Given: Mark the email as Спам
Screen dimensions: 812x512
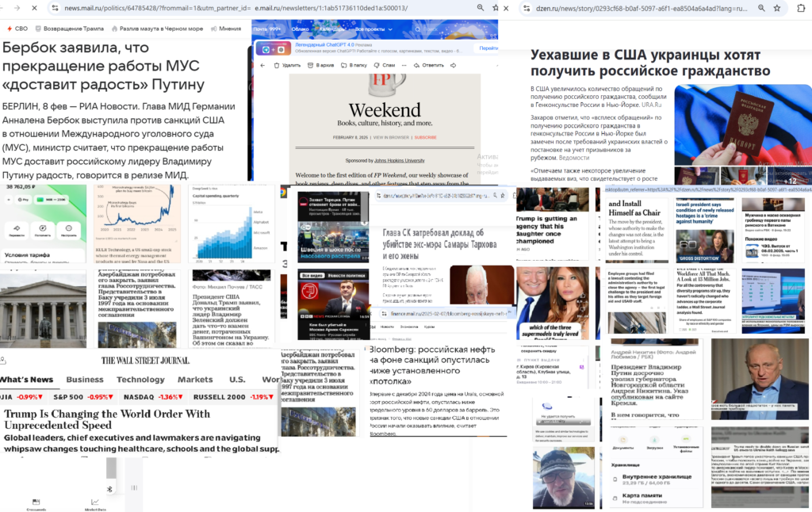Looking at the screenshot, I should 385,65.
